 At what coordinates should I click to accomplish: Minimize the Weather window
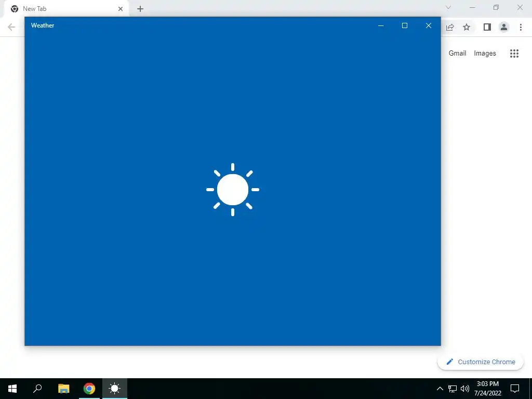click(x=381, y=25)
